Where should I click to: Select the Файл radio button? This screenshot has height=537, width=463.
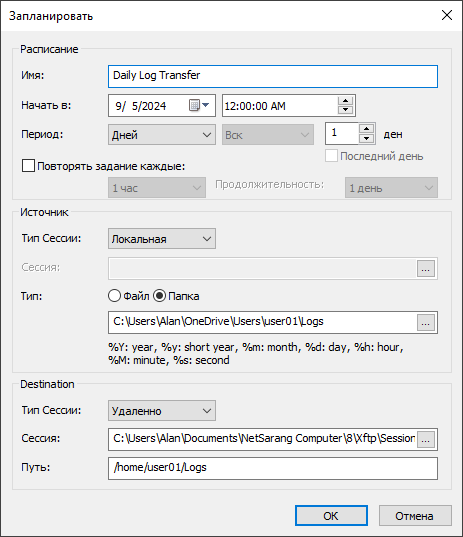point(114,296)
